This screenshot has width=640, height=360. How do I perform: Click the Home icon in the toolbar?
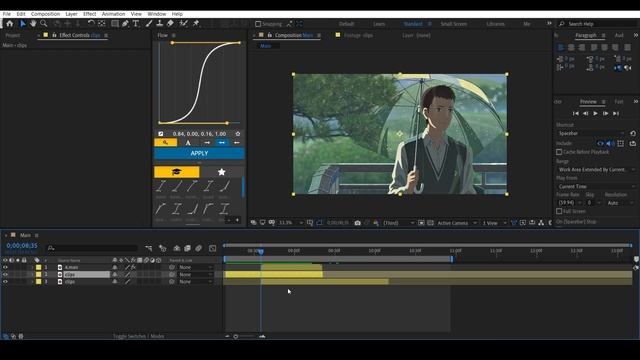(x=9, y=24)
